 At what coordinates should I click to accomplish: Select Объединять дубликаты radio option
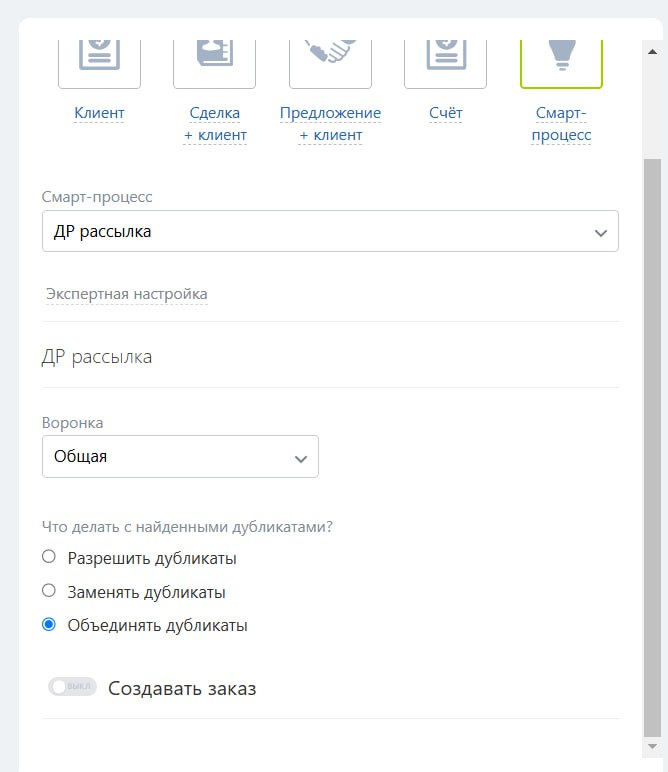click(x=49, y=625)
